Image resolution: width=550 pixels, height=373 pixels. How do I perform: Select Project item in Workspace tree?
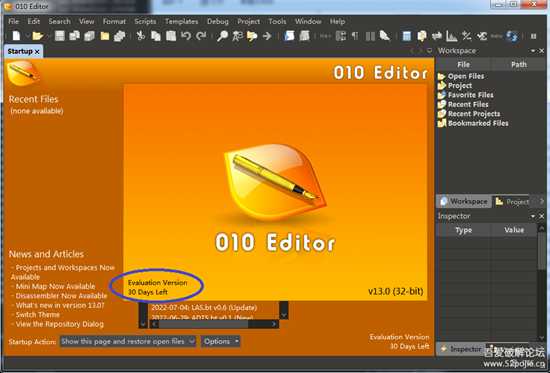pos(460,86)
